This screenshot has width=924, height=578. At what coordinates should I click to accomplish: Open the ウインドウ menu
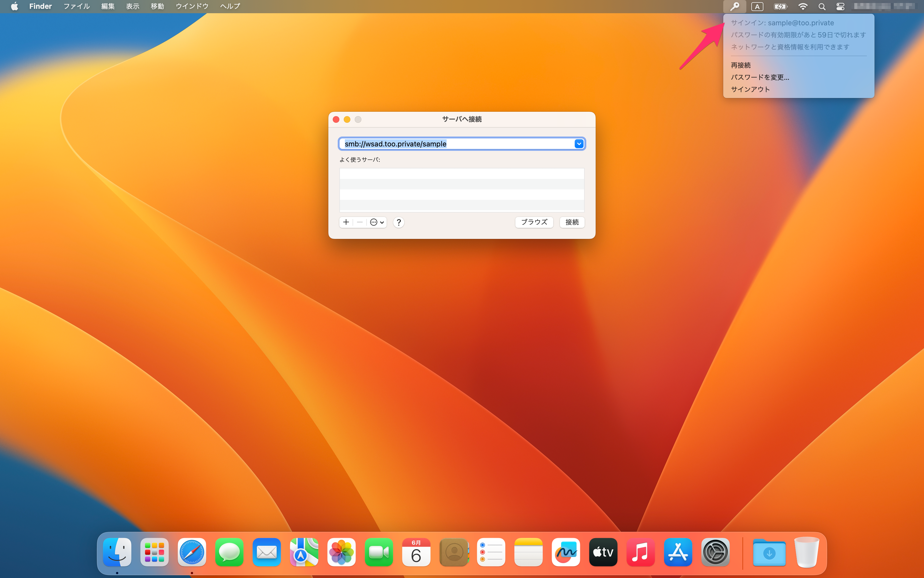pos(192,6)
